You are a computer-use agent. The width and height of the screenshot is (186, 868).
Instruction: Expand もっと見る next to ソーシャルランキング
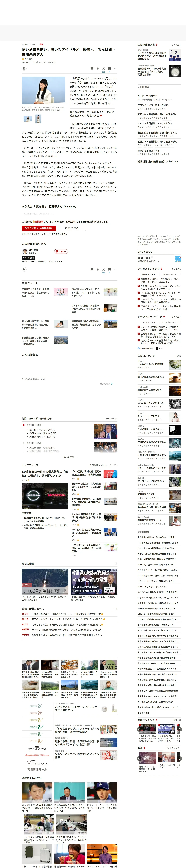click(176, 317)
